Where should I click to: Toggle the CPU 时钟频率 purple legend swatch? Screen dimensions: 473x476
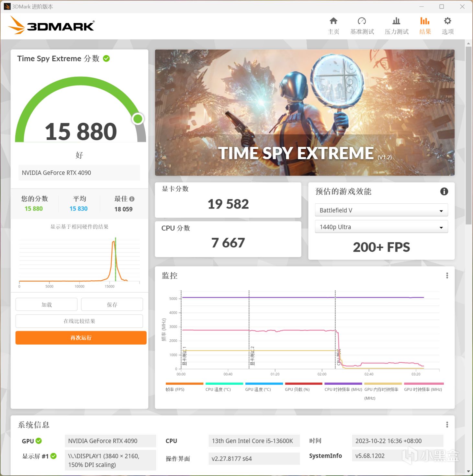click(343, 384)
